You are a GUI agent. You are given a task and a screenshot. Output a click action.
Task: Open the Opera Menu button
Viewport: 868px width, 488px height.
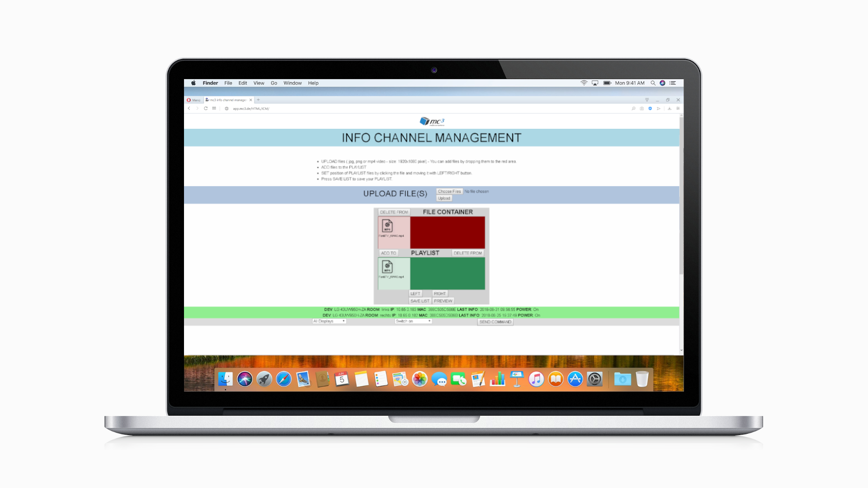click(193, 100)
